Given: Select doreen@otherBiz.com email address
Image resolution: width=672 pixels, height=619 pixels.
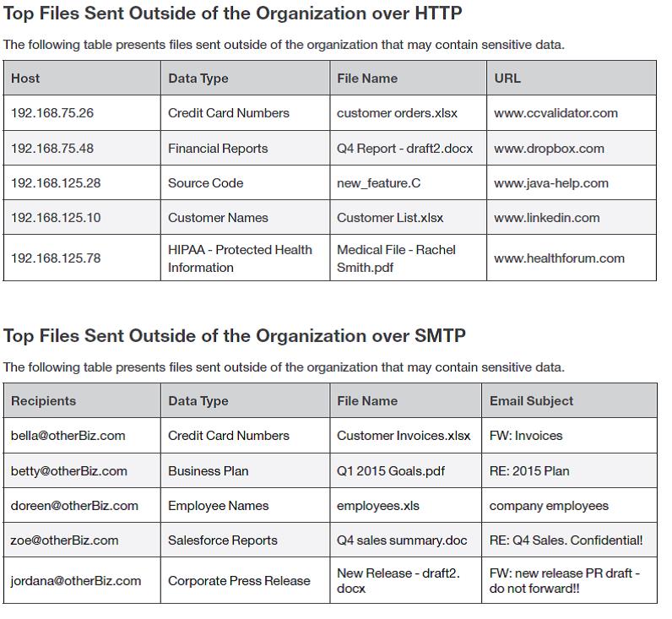Looking at the screenshot, I should [x=74, y=506].
